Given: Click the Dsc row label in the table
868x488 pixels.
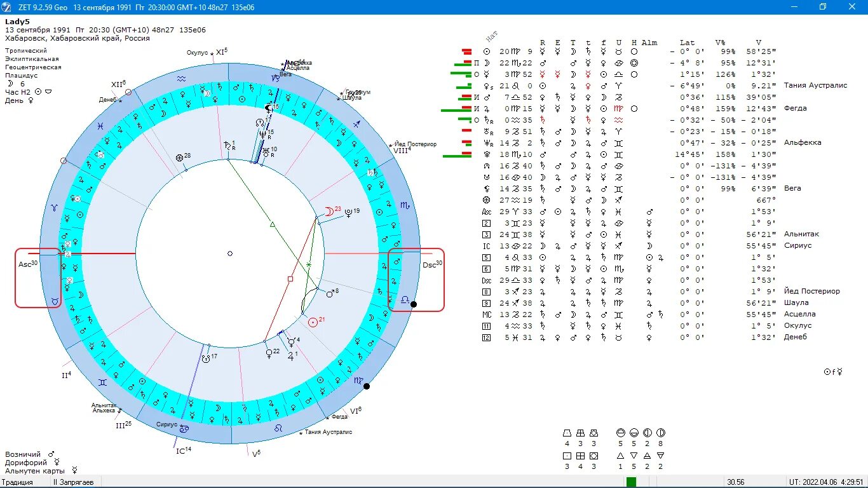Looking at the screenshot, I should (487, 280).
